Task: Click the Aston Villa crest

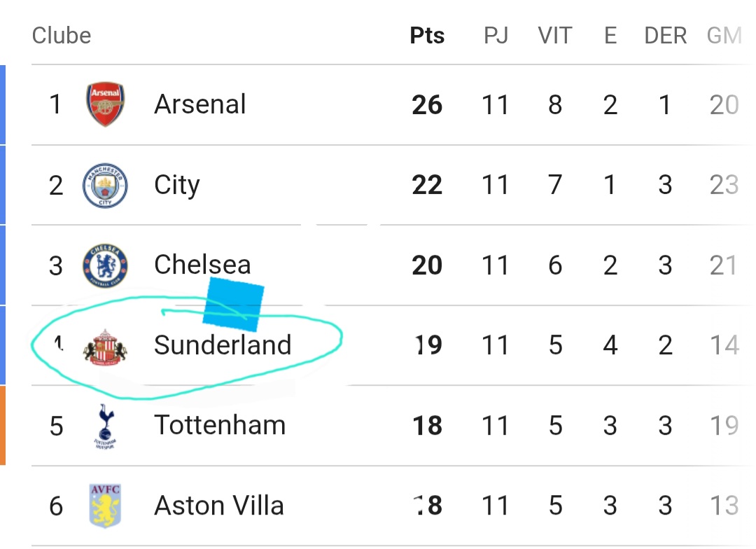Action: 105,506
